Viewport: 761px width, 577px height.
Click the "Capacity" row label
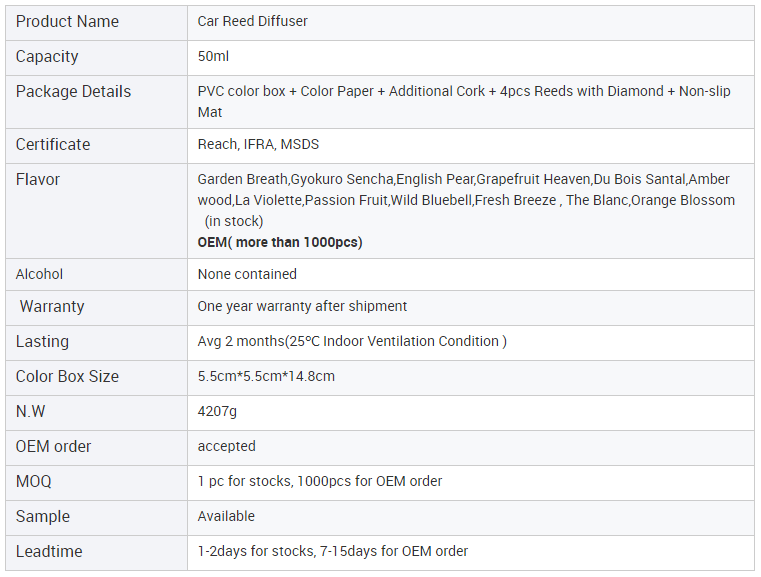pos(47,57)
